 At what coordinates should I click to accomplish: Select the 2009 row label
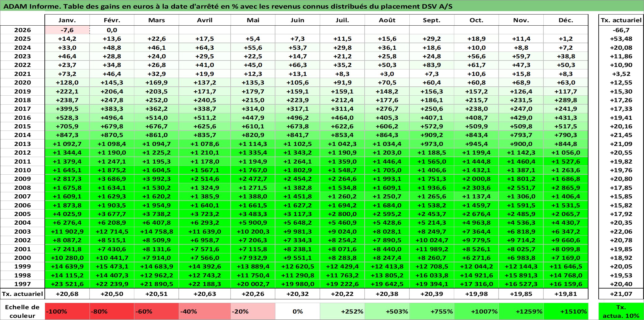click(23, 179)
